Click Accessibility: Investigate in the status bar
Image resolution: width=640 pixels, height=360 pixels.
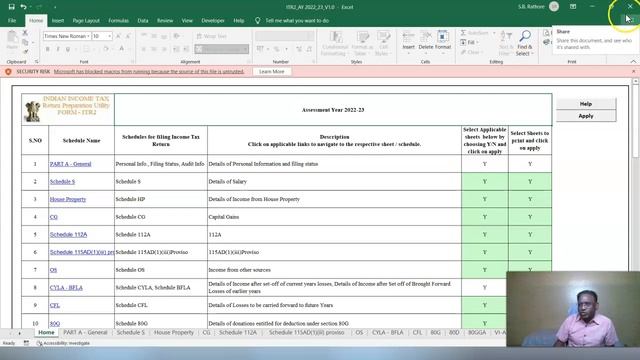click(63, 343)
